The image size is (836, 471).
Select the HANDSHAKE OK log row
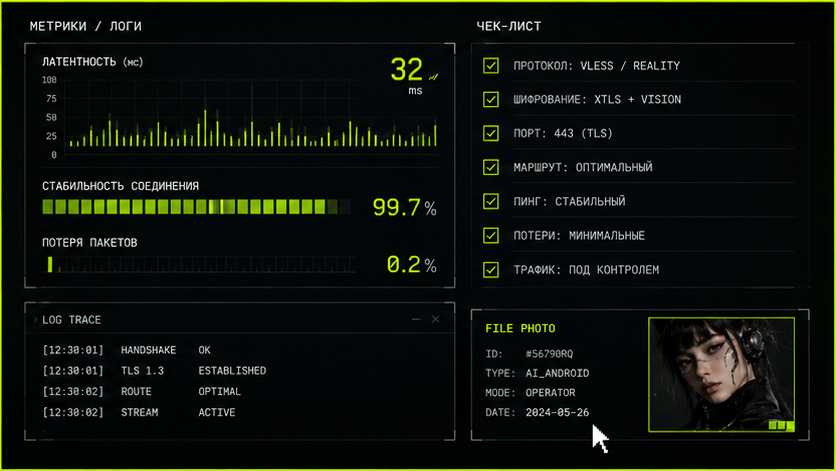tap(126, 350)
